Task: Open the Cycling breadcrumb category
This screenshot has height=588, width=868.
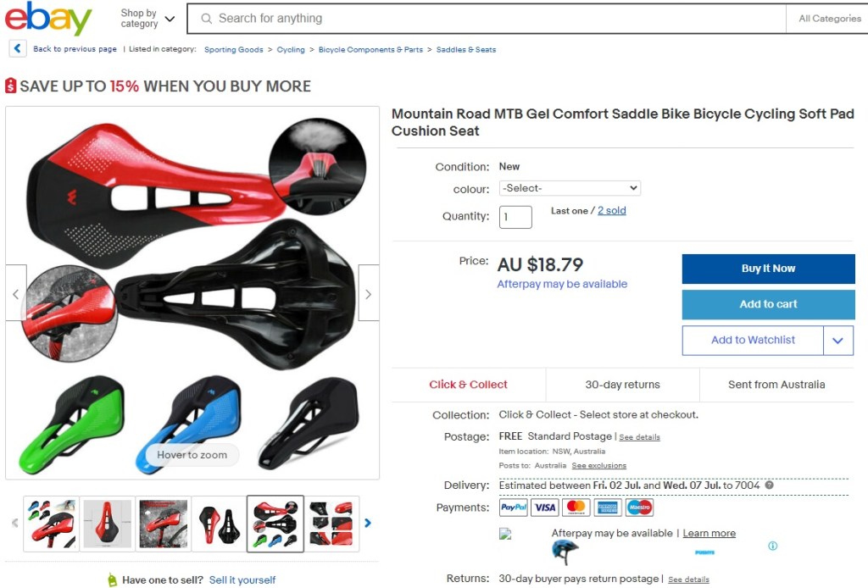Action: click(291, 49)
